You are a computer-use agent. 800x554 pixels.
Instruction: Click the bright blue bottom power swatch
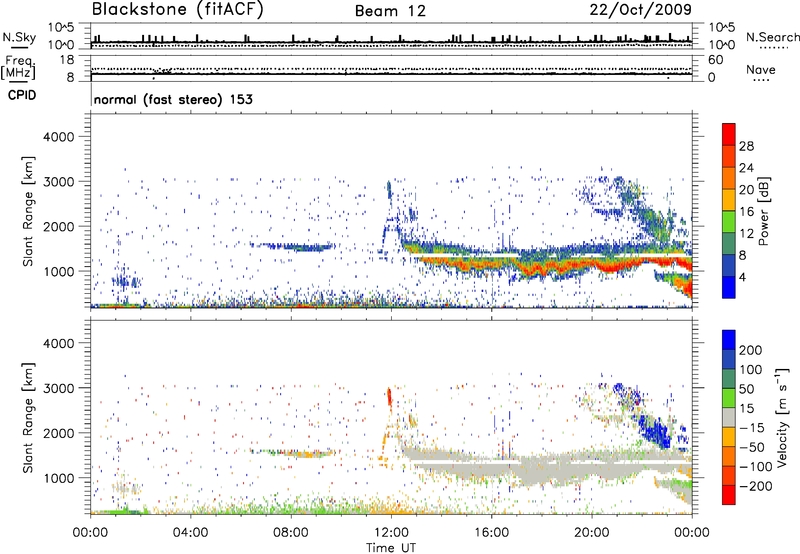pos(729,287)
